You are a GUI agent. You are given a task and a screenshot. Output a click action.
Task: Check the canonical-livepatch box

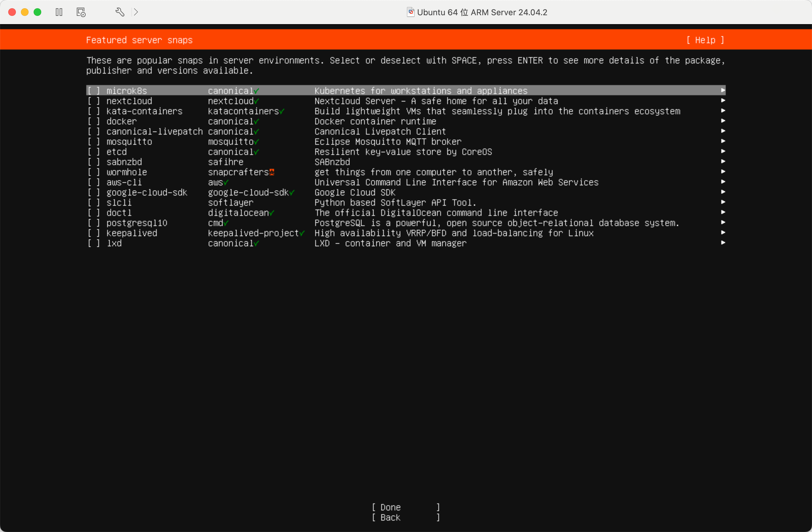(94, 131)
